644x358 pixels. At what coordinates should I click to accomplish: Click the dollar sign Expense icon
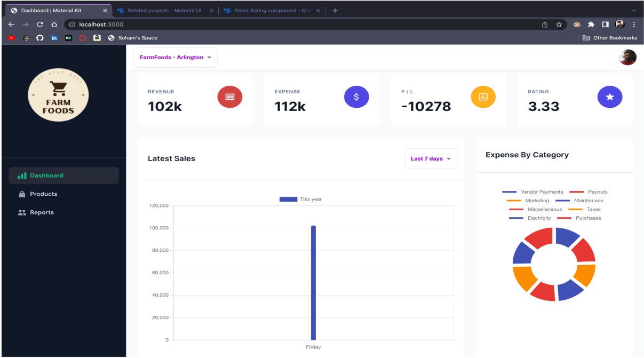(356, 97)
